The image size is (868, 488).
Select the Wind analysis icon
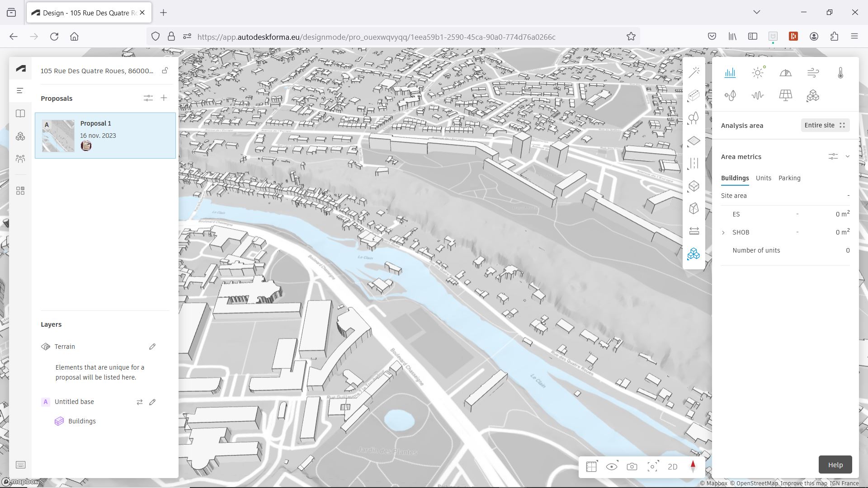pos(813,73)
